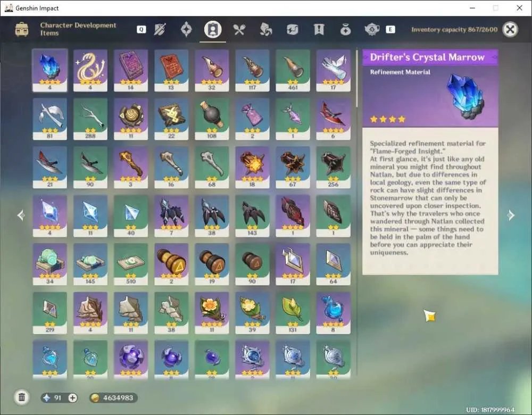This screenshot has height=415, width=532.
Task: Select the framed mirror item with count 64
Action: coord(333,264)
